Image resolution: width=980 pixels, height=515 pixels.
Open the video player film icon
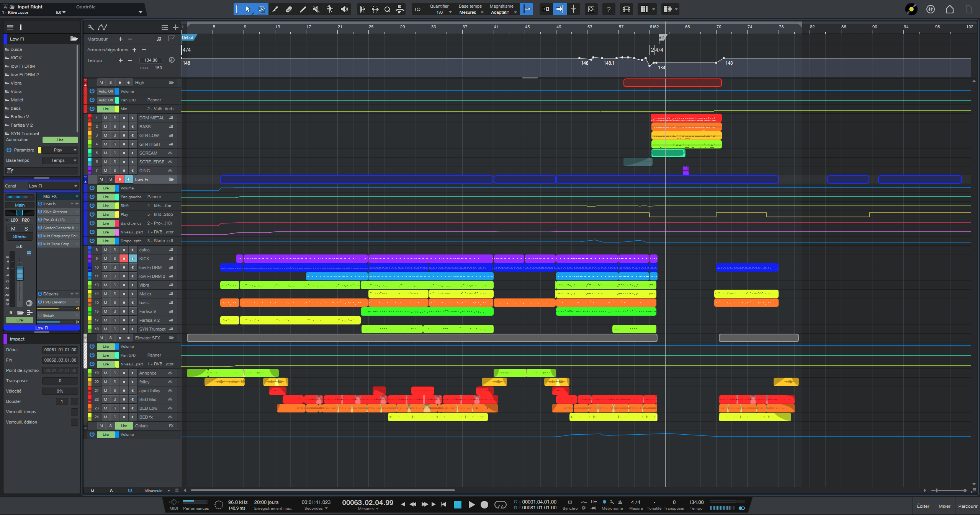click(626, 9)
